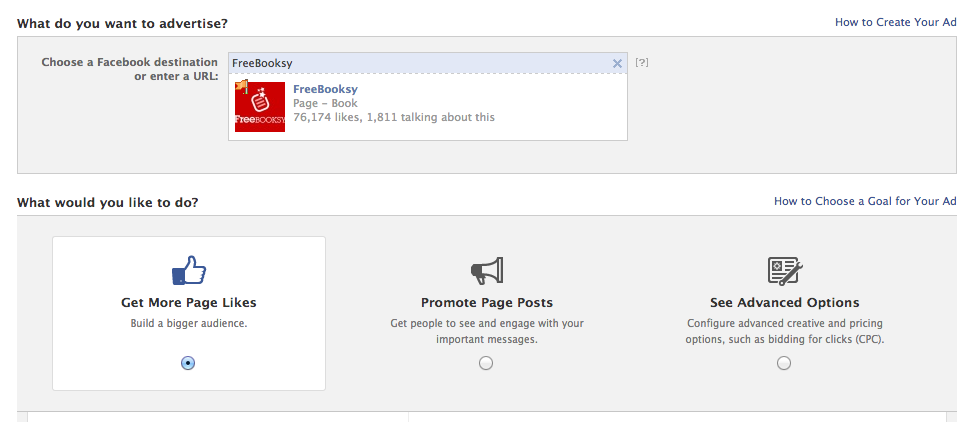Click the FreeBooksy red page thumbnail
Viewport: 975px width, 422px height.
tap(259, 107)
